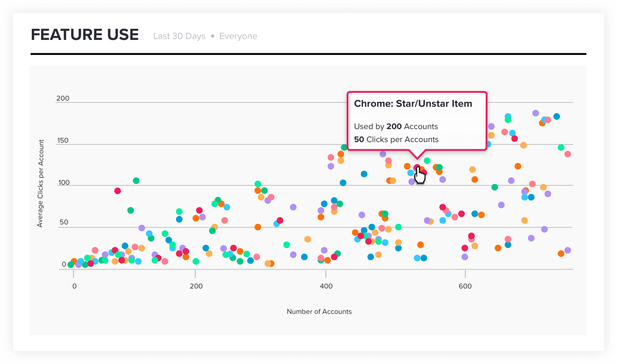Open the 'Everyone' segment filter
Screen dimensions: 617x364
tap(238, 36)
